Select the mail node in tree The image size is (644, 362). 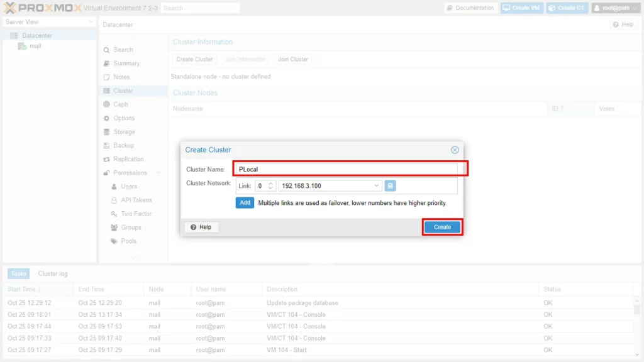coord(35,46)
